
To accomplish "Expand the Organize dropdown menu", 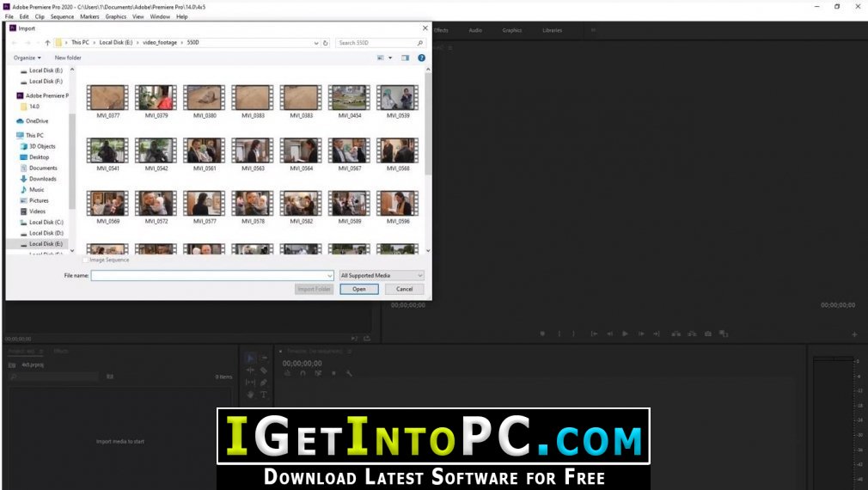I will (28, 58).
